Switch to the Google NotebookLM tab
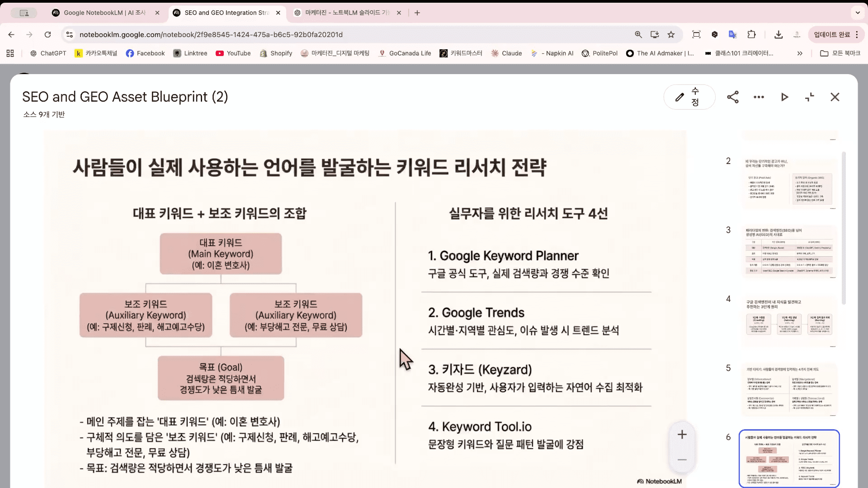Image resolution: width=868 pixels, height=488 pixels. pos(105,13)
